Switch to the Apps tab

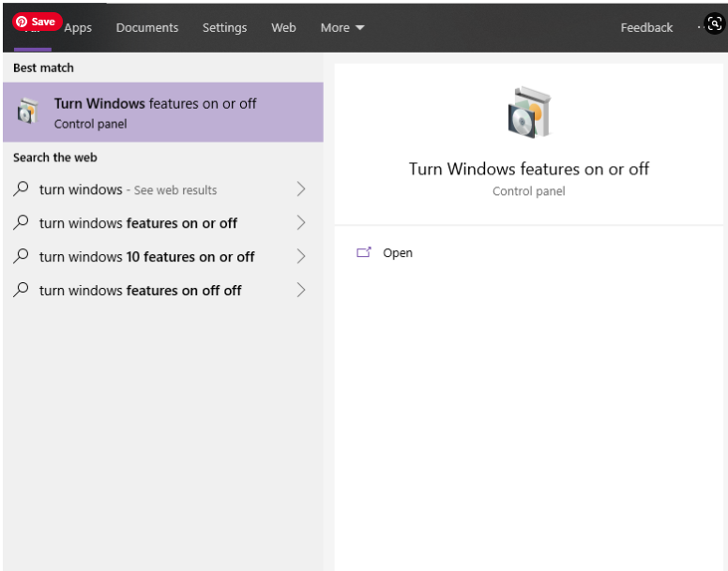78,28
